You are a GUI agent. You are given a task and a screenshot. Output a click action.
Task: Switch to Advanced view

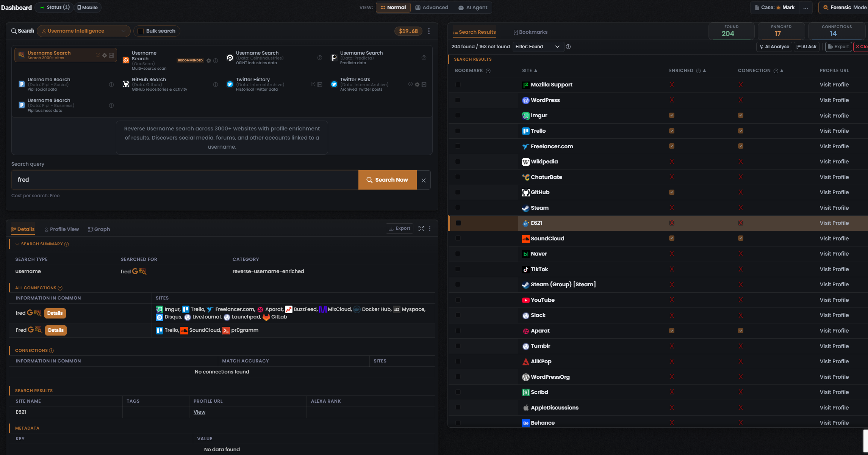[432, 8]
